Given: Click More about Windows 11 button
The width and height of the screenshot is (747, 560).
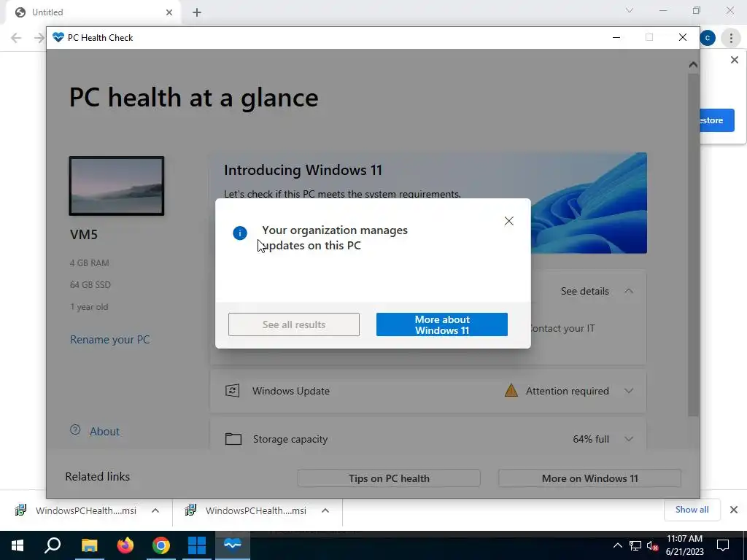Looking at the screenshot, I should (441, 324).
